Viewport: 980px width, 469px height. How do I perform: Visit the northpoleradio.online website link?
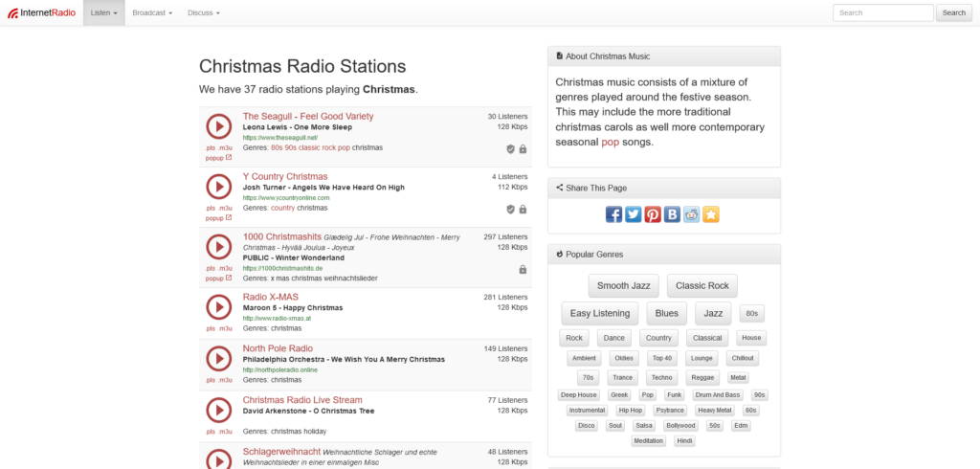280,370
